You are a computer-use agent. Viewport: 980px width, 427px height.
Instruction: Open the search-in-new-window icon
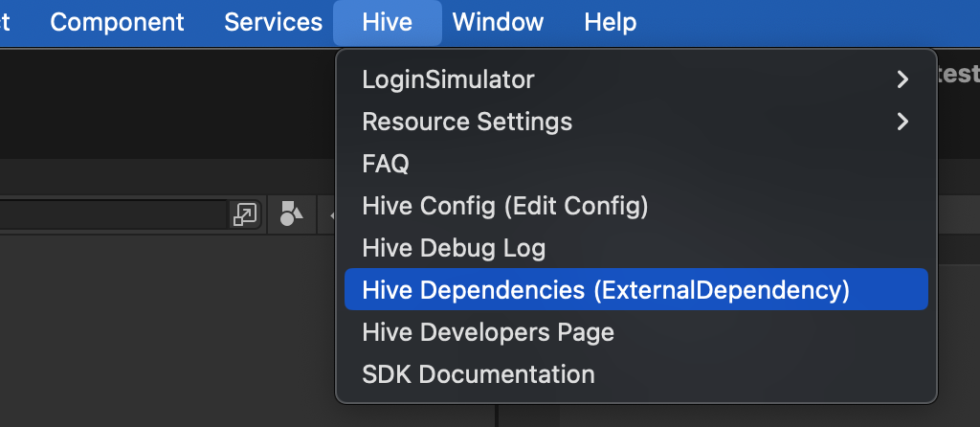[x=246, y=214]
